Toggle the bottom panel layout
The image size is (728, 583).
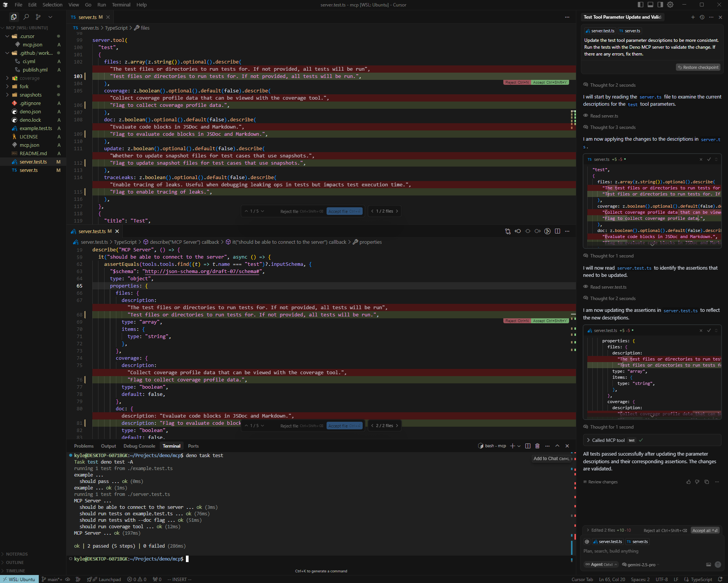pyautogui.click(x=650, y=5)
